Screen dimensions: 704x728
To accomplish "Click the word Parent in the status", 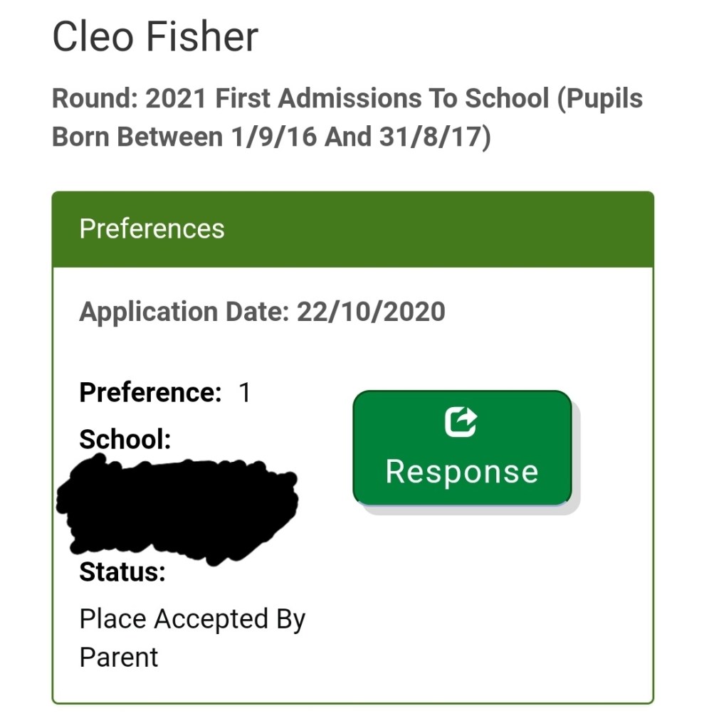I will 119,656.
